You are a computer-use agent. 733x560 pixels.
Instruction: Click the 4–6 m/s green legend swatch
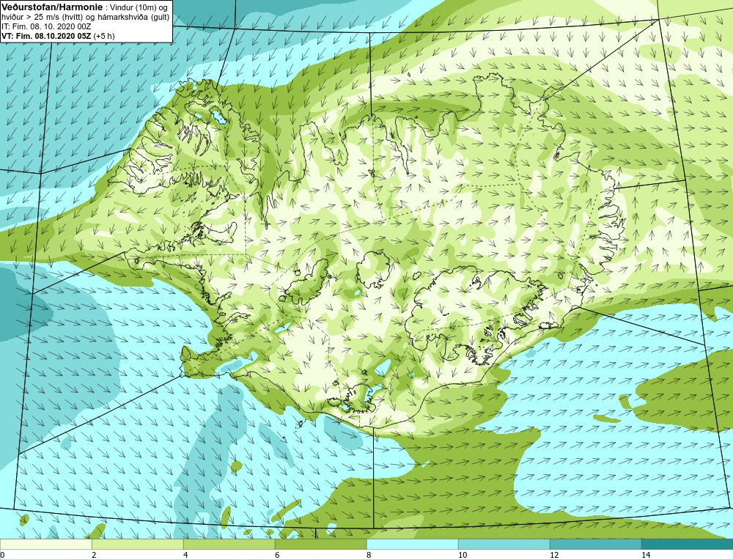point(229,544)
